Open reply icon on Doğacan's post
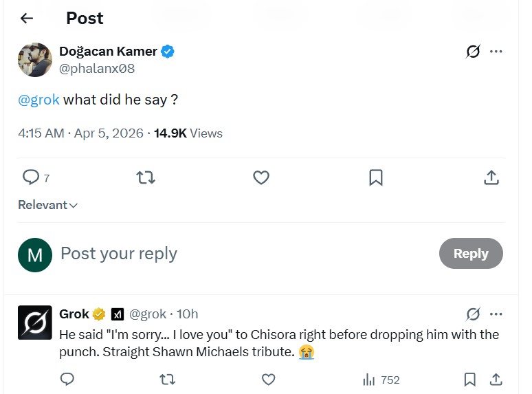 tap(31, 177)
